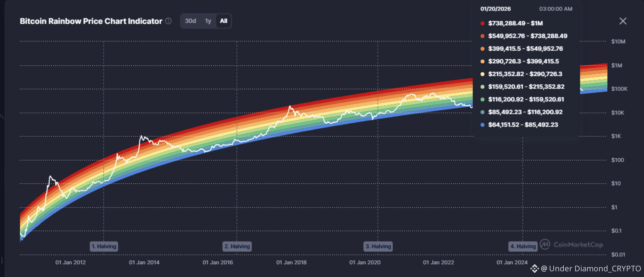Click the Bitcoin Rainbow Price Chart Indicator title

pos(91,21)
